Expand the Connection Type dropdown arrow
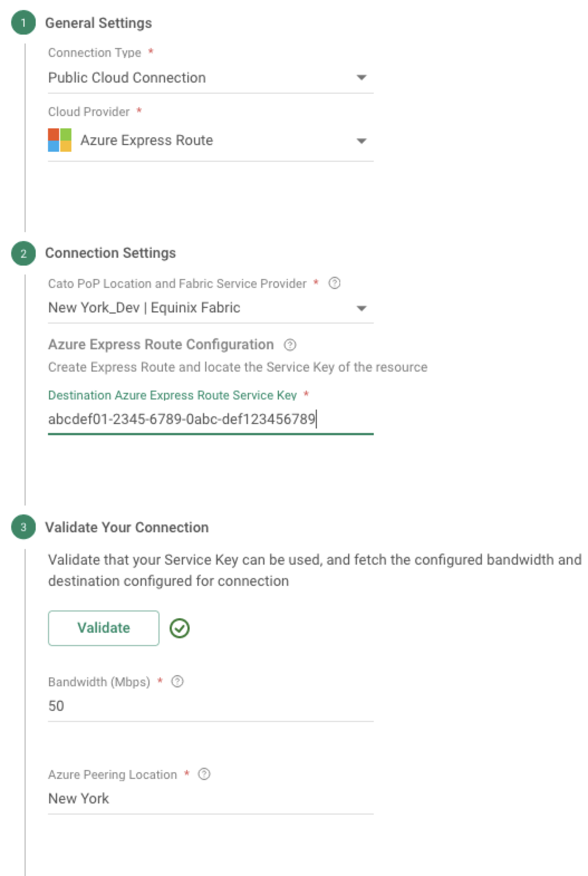The width and height of the screenshot is (588, 876). click(x=362, y=78)
